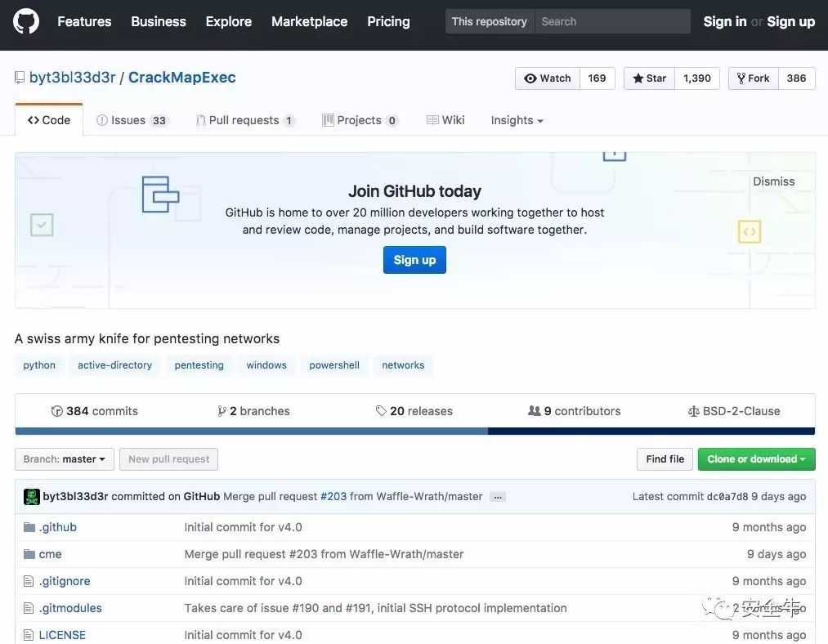The height and width of the screenshot is (644, 828).
Task: Focus the Search input field
Action: (x=612, y=21)
